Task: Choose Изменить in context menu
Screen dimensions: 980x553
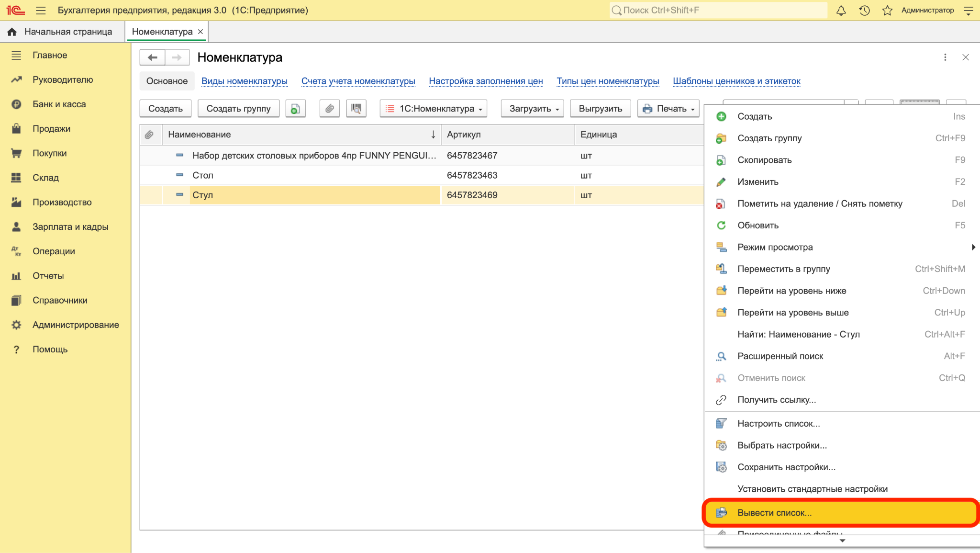Action: 842,182
